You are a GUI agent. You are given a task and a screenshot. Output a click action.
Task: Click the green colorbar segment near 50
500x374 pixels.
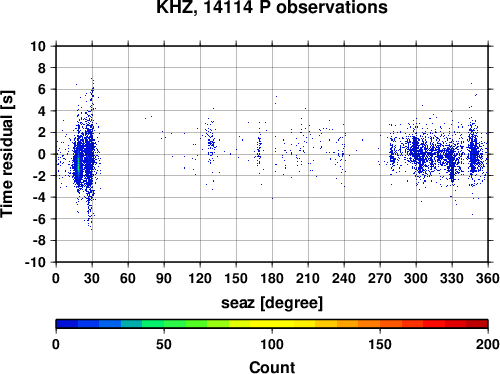[164, 324]
